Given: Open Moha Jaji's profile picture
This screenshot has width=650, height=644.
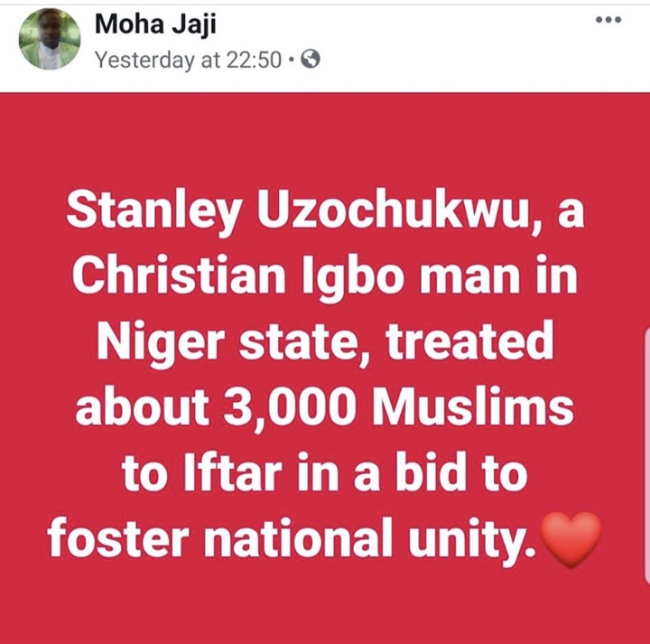Looking at the screenshot, I should pyautogui.click(x=50, y=39).
